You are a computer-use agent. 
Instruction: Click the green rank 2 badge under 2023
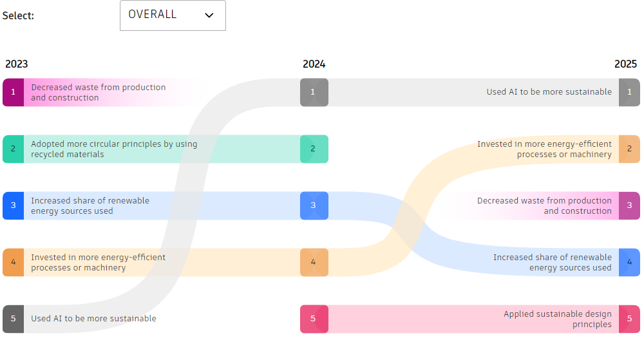click(13, 149)
